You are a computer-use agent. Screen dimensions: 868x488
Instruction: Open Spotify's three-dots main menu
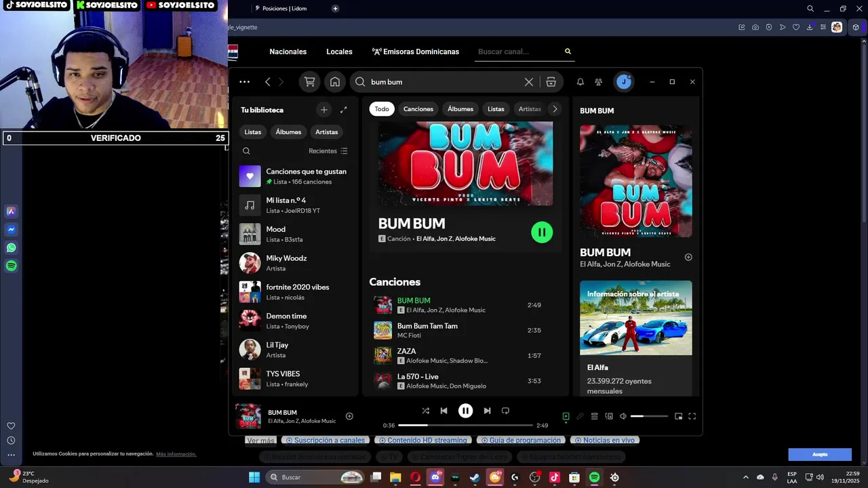click(x=245, y=82)
